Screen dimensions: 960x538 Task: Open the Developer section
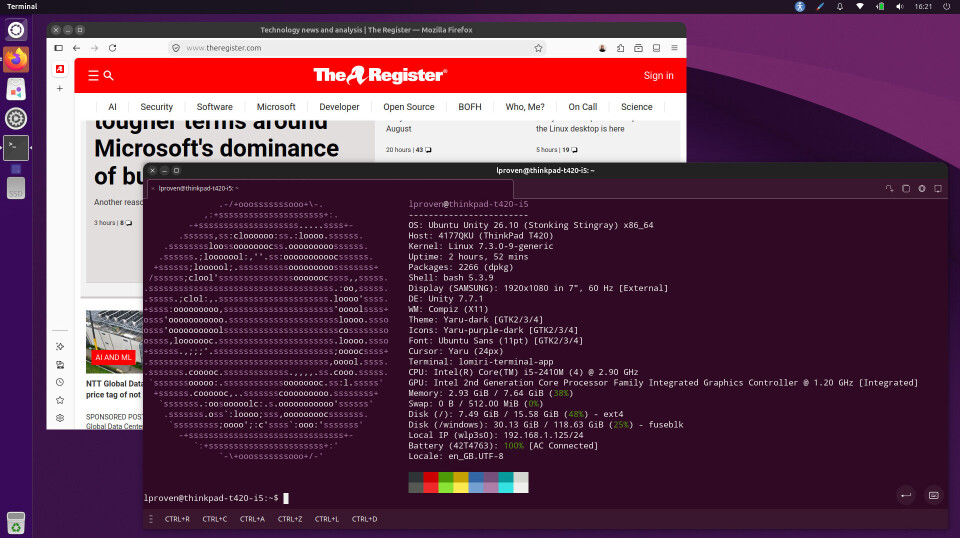[x=339, y=106]
